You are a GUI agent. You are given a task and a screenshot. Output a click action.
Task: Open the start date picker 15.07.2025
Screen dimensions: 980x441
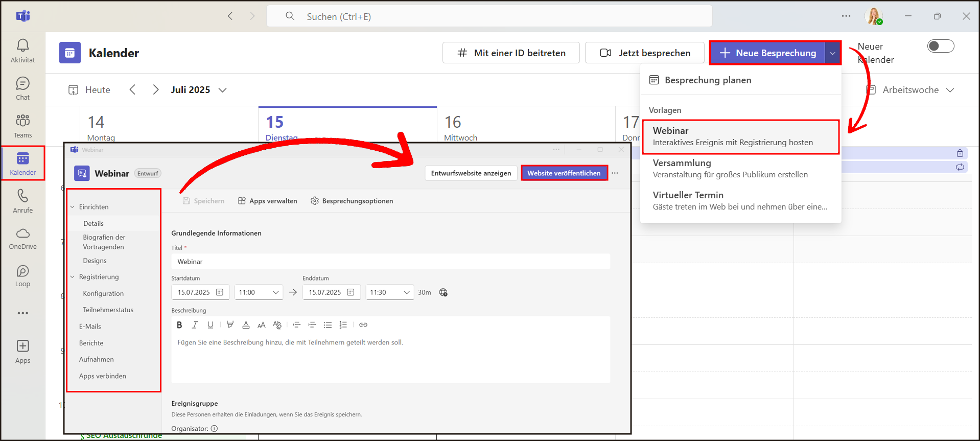(200, 292)
